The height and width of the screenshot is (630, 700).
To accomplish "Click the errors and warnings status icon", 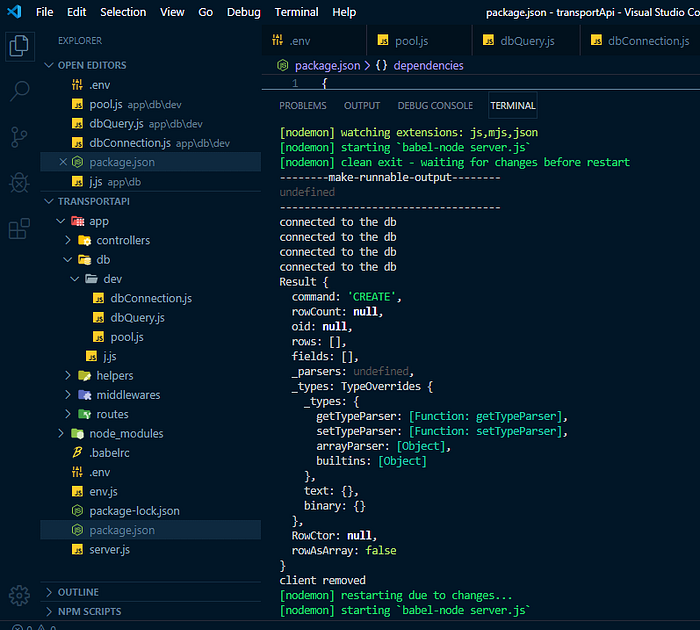I will click(x=34, y=627).
